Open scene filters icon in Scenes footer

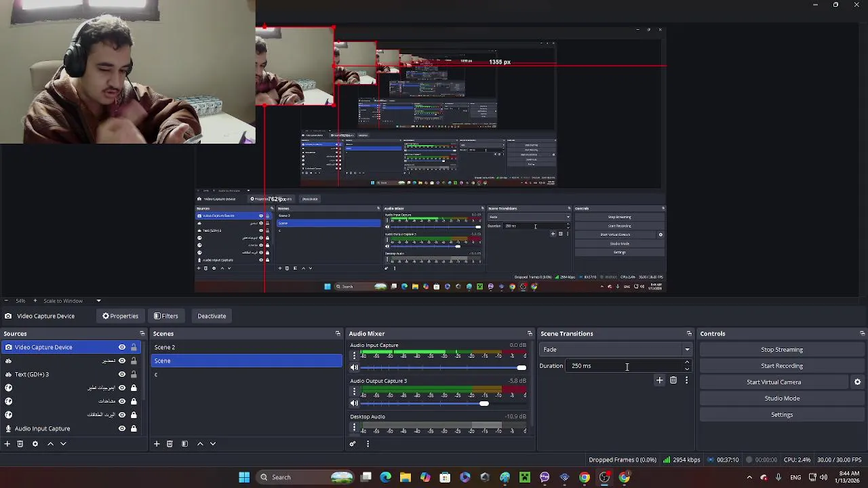pos(184,444)
